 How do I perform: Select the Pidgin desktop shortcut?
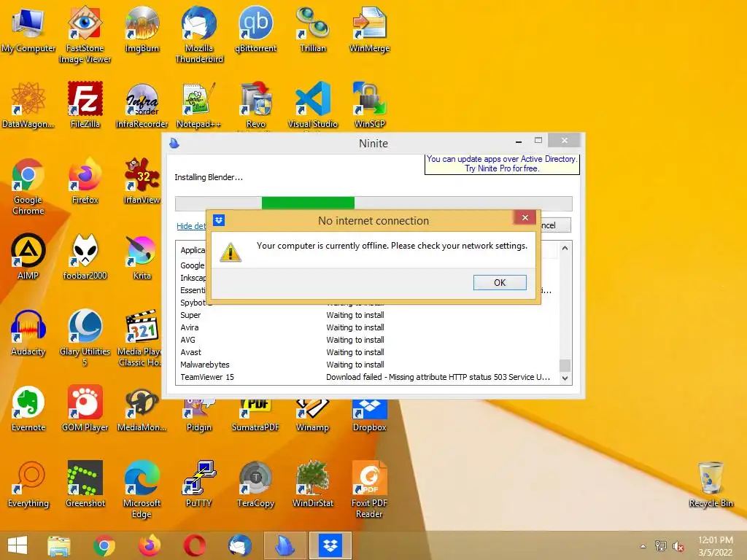(x=199, y=415)
